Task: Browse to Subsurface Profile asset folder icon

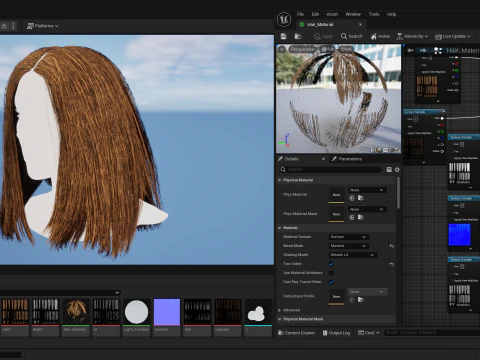Action: tap(361, 300)
